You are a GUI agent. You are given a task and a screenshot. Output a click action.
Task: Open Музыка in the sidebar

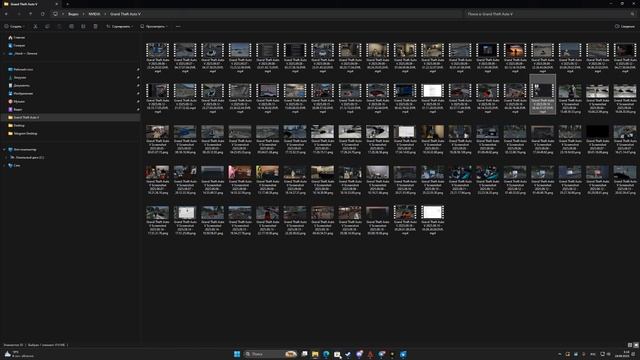[19, 101]
